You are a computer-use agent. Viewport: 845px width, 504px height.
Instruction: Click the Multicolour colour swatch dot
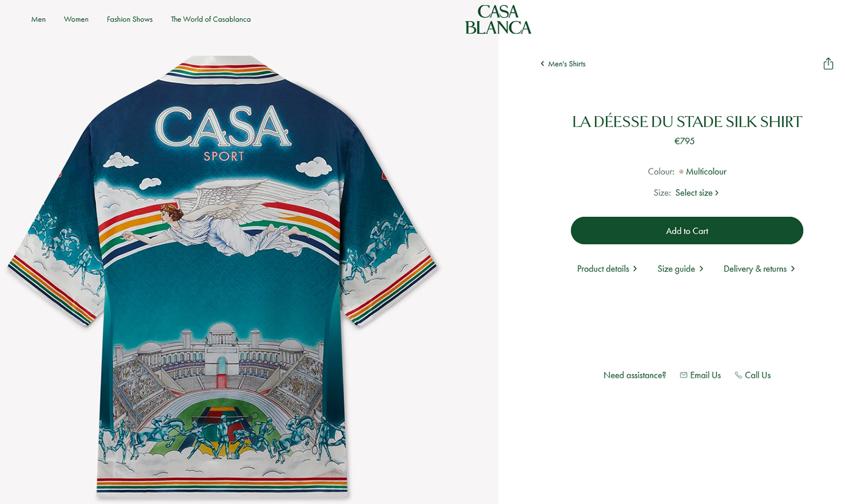point(681,171)
